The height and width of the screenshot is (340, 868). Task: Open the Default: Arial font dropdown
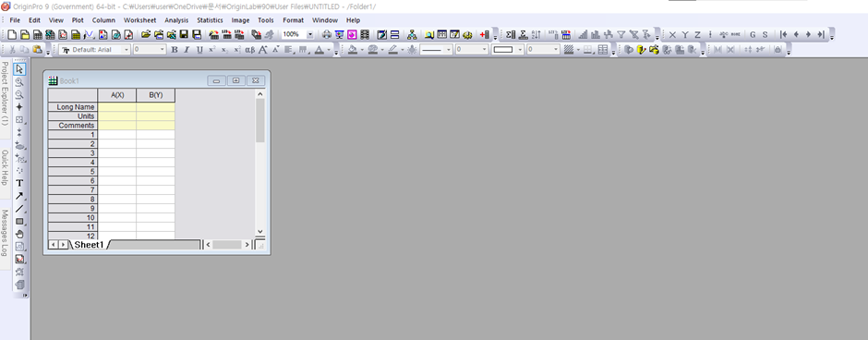tap(127, 50)
